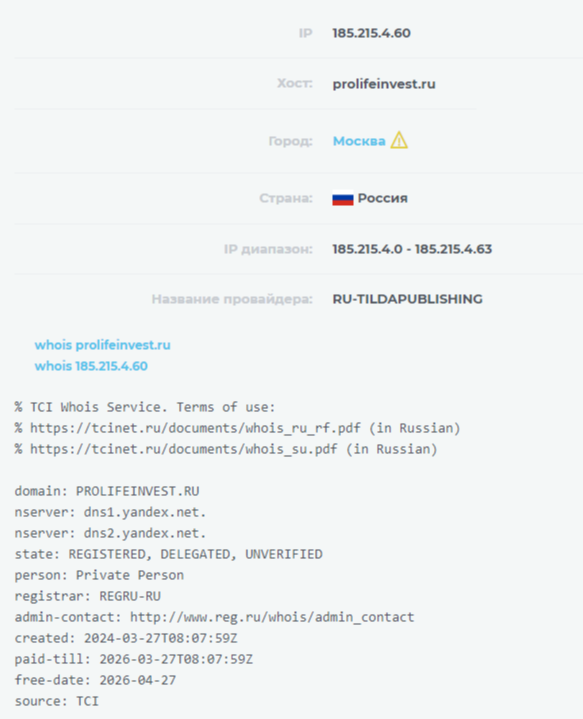Click the country name Россия
Screen dimensions: 583x719
383,198
